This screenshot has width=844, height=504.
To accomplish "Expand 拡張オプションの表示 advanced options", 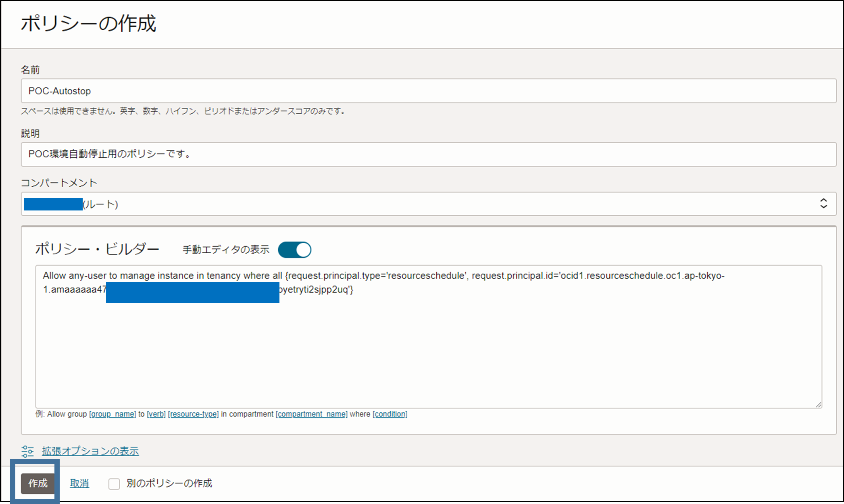I will pos(90,451).
